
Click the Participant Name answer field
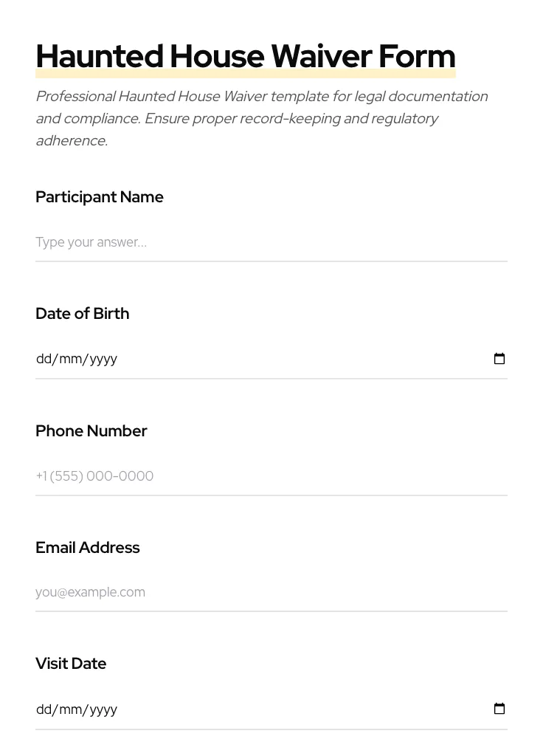(271, 242)
